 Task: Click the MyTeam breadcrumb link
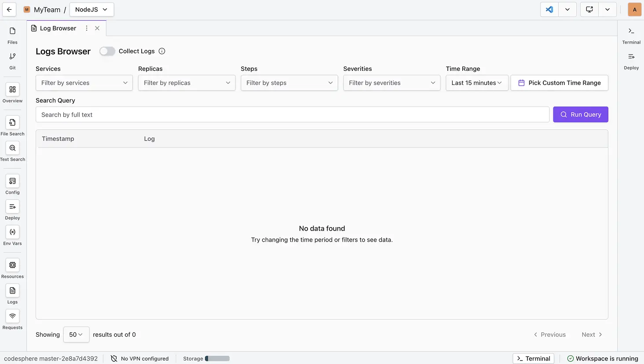coord(47,10)
